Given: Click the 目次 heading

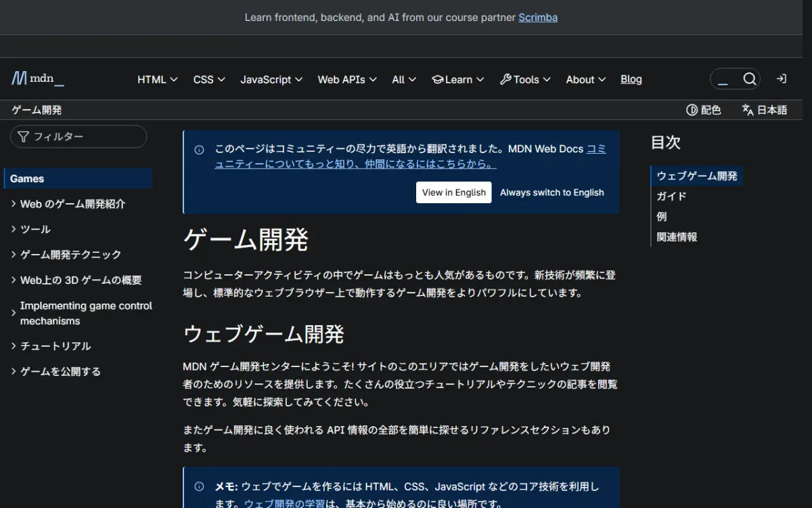Looking at the screenshot, I should 665,142.
